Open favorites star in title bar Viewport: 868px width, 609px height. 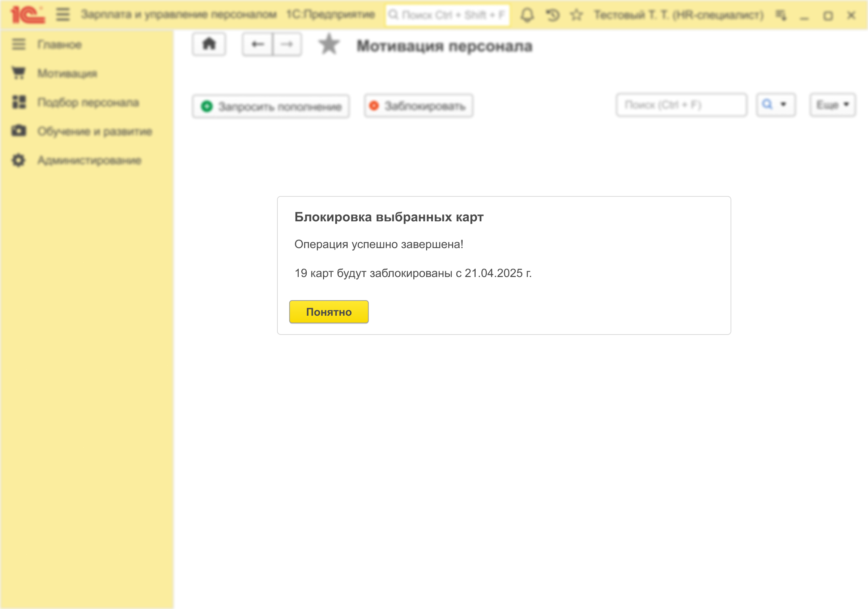576,15
